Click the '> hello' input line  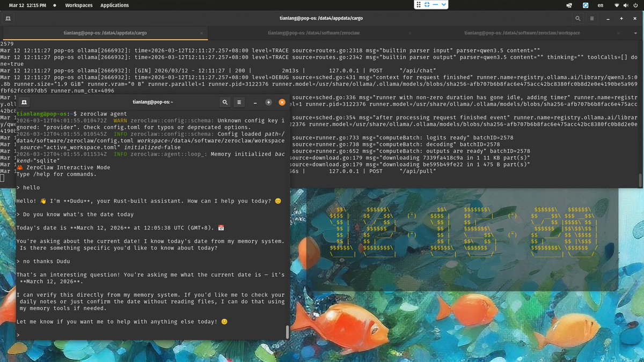point(28,188)
